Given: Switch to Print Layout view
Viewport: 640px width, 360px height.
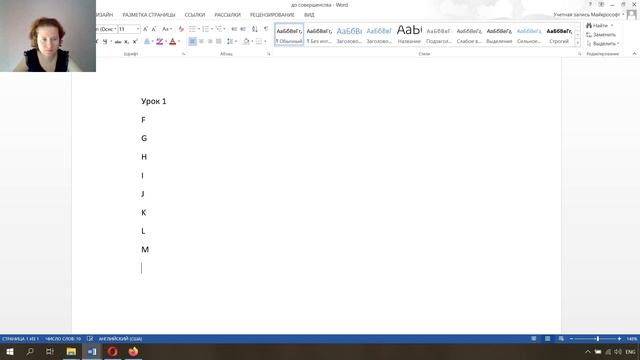Looking at the screenshot, I should pyautogui.click(x=547, y=339).
